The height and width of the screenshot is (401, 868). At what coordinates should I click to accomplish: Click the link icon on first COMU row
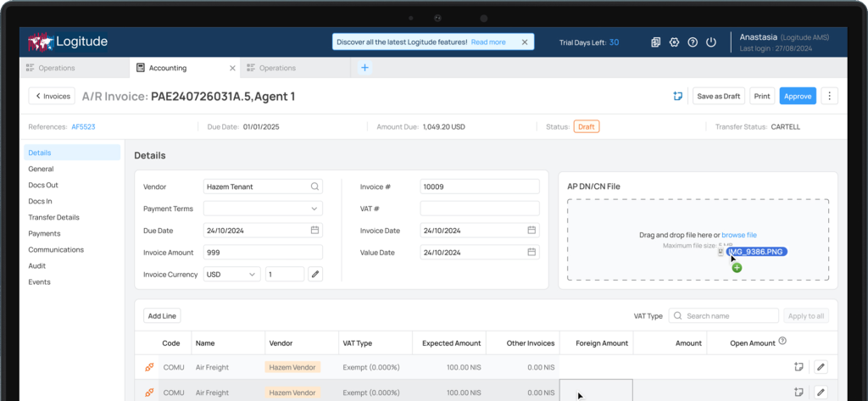click(149, 367)
